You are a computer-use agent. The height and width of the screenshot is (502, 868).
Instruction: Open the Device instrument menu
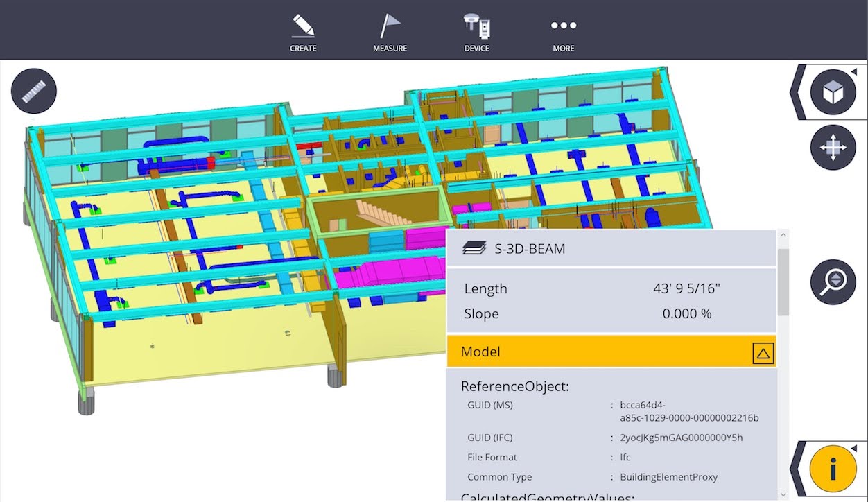(x=476, y=32)
